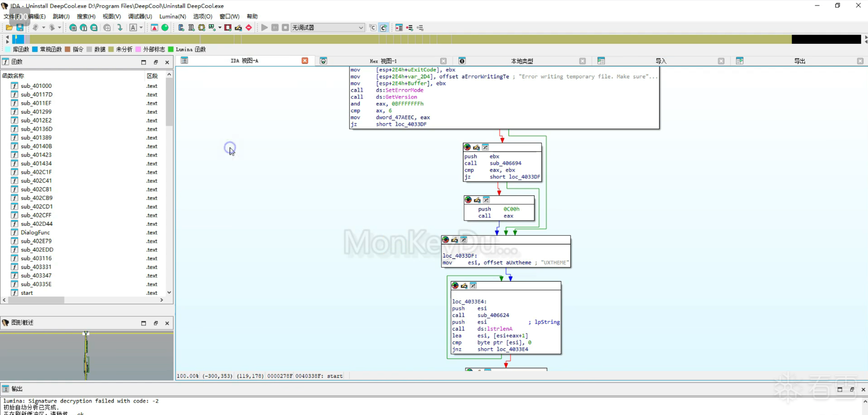Image resolution: width=868 pixels, height=415 pixels.
Task: Open dropdown next to the graph view icon
Action: [220, 28]
